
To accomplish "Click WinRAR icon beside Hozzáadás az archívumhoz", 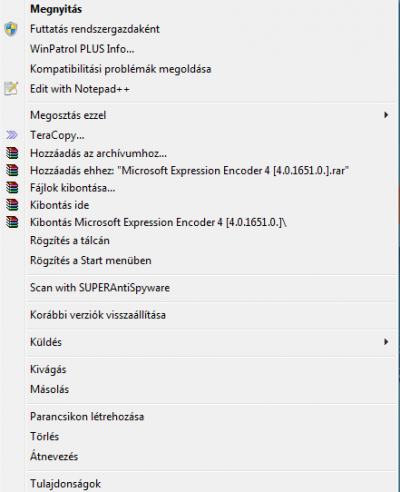I will pyautogui.click(x=12, y=153).
